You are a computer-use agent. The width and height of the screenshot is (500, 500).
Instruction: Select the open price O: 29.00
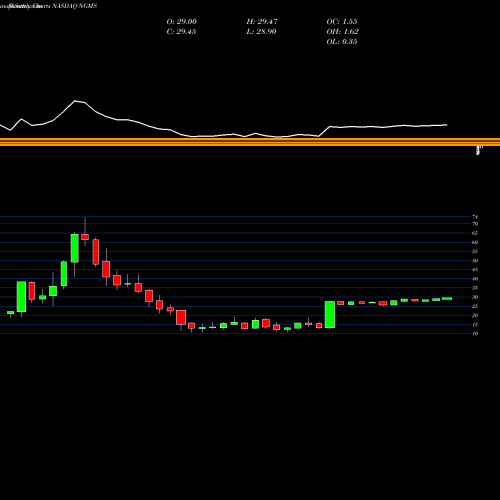(x=182, y=22)
